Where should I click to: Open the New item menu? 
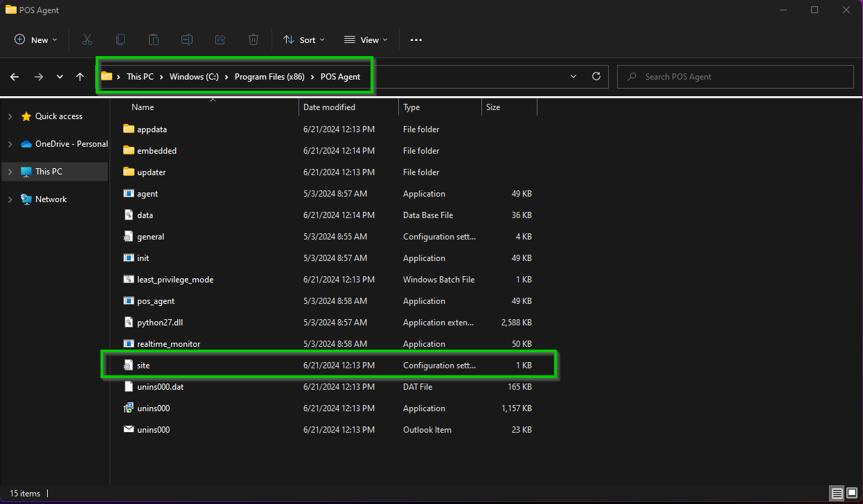point(36,40)
